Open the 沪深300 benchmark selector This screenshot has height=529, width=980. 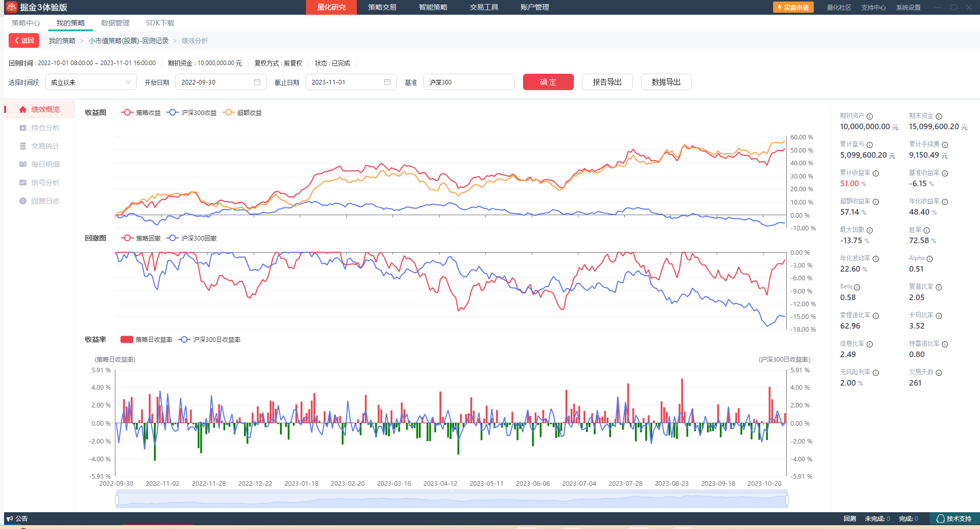469,82
